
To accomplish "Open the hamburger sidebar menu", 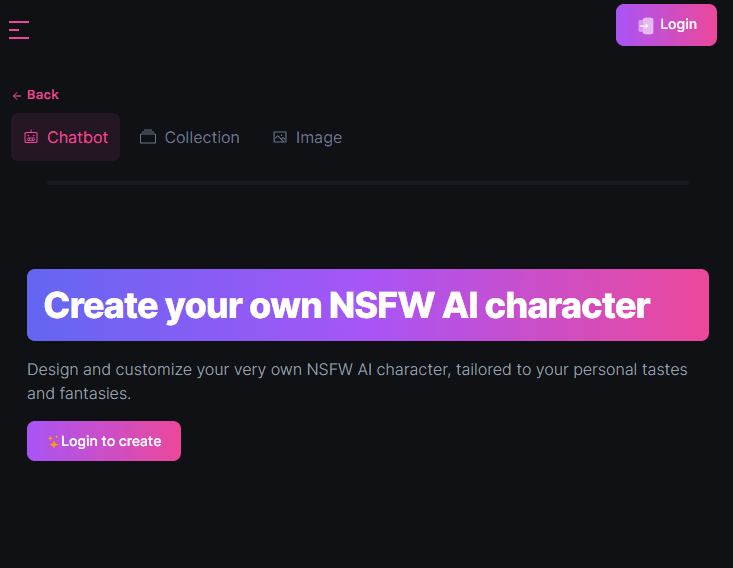I will coord(19,30).
